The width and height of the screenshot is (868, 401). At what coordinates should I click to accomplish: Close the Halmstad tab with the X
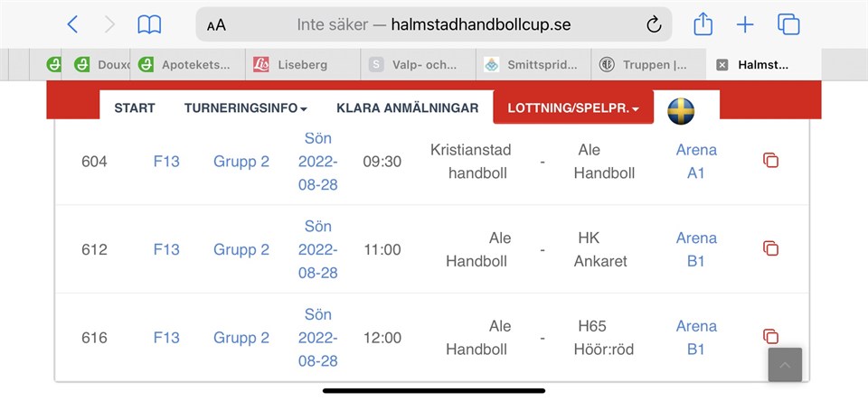(722, 65)
